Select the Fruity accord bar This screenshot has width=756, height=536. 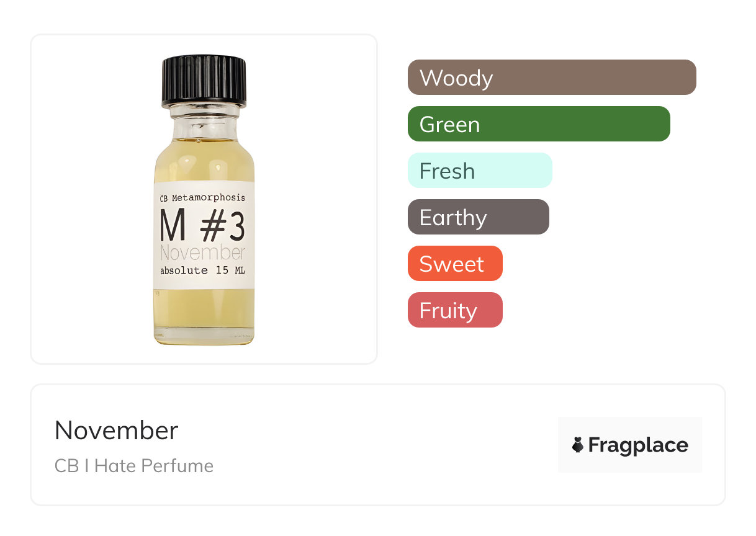454,310
